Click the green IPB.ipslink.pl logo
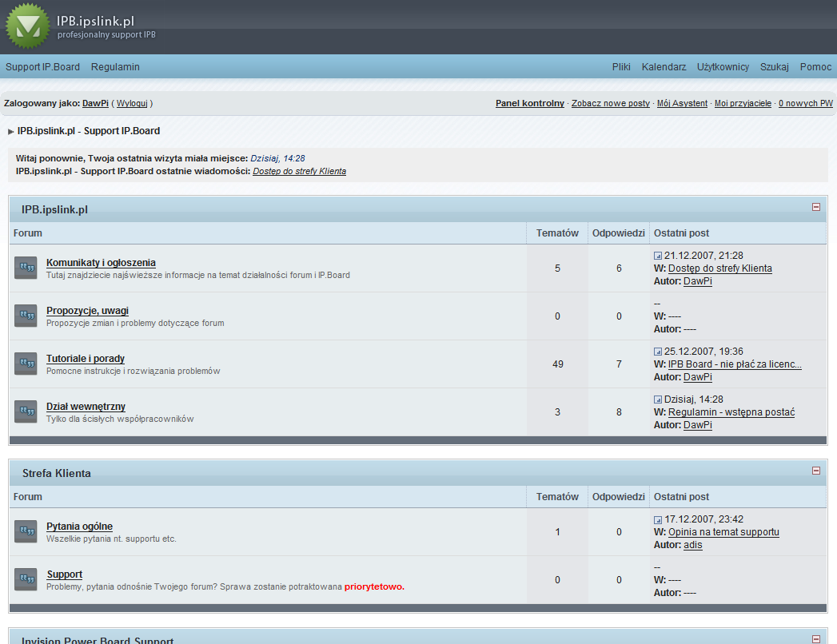This screenshot has height=644, width=837. tap(28, 26)
